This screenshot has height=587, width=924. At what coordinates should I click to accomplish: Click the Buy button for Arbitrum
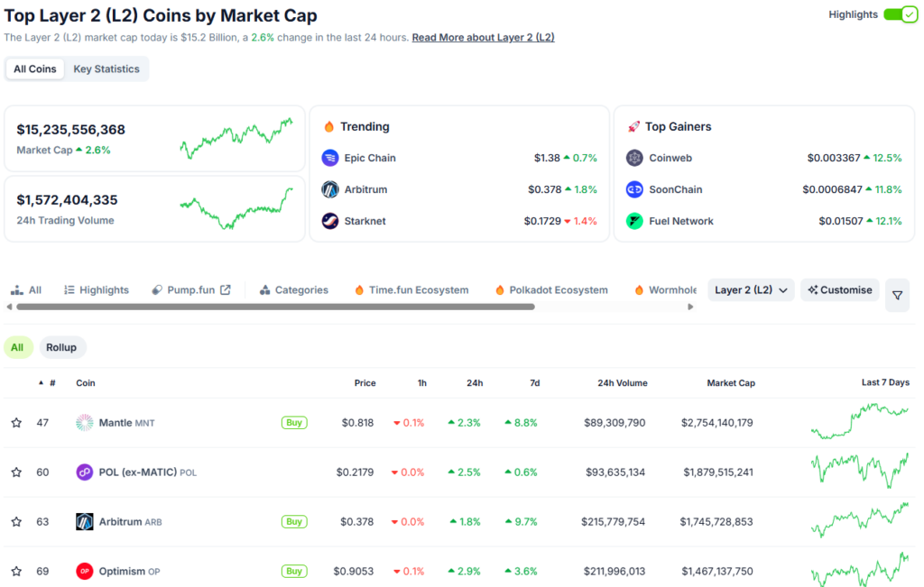(294, 521)
